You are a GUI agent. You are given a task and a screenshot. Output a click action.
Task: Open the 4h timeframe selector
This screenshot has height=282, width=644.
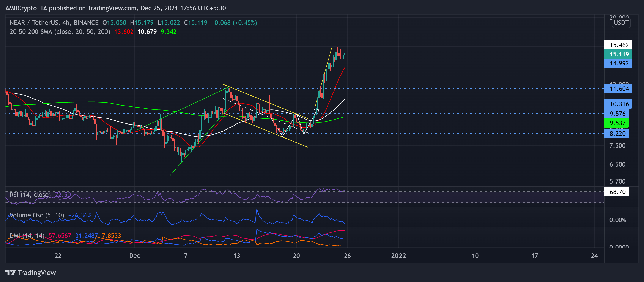tap(66, 22)
